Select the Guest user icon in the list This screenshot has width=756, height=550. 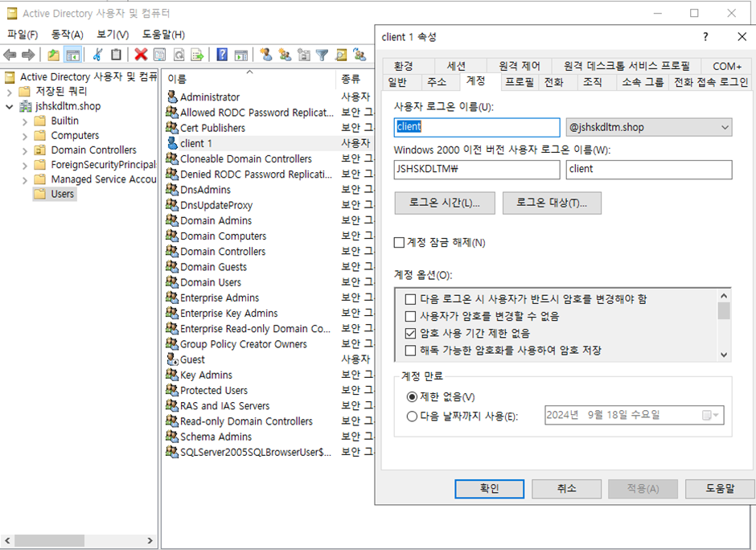tap(172, 359)
